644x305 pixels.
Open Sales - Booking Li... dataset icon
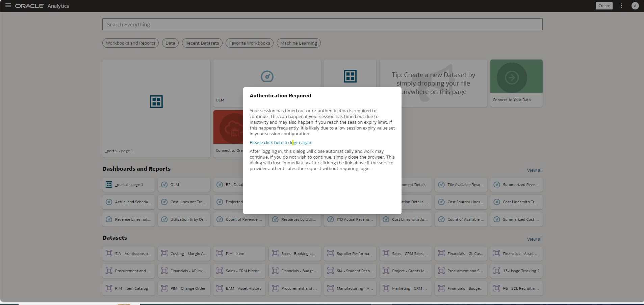click(275, 253)
